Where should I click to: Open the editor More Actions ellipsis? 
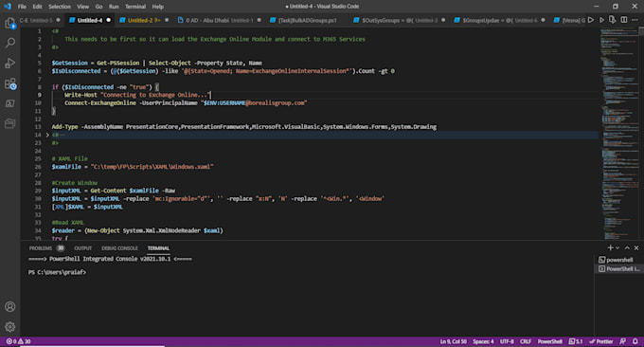[x=635, y=20]
